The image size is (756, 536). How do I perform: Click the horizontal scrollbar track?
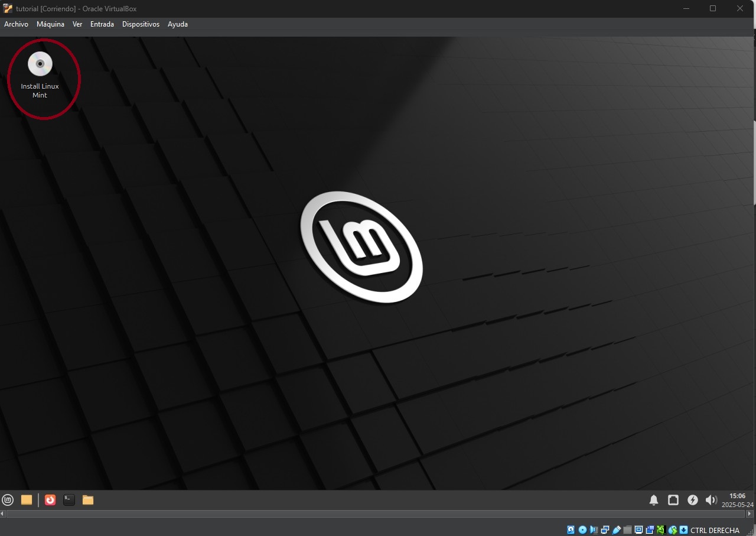click(x=376, y=514)
